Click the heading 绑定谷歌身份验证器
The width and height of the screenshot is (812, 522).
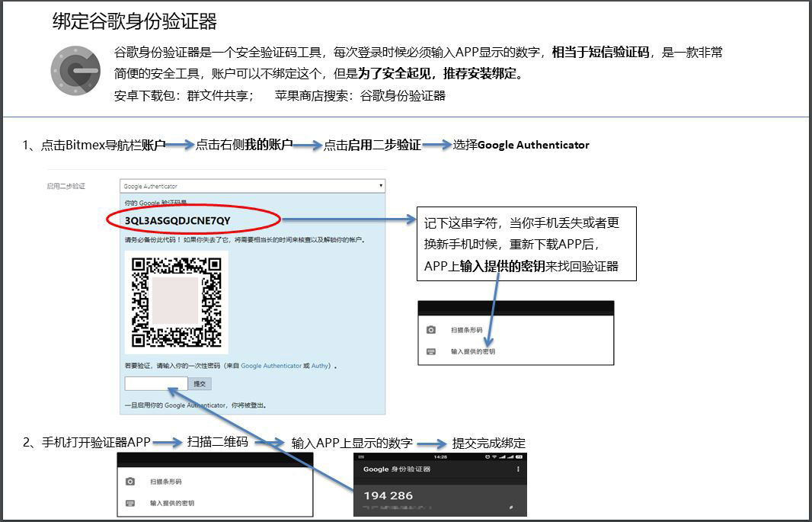[135, 21]
